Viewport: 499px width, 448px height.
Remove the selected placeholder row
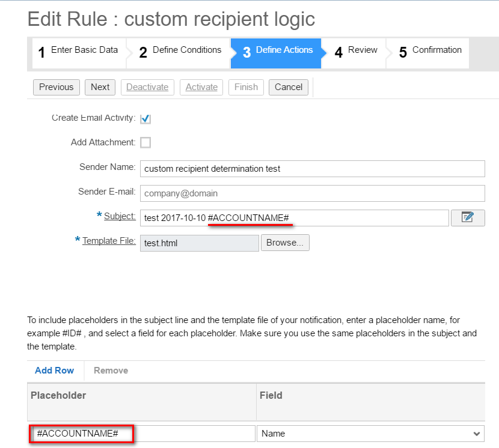pos(111,371)
